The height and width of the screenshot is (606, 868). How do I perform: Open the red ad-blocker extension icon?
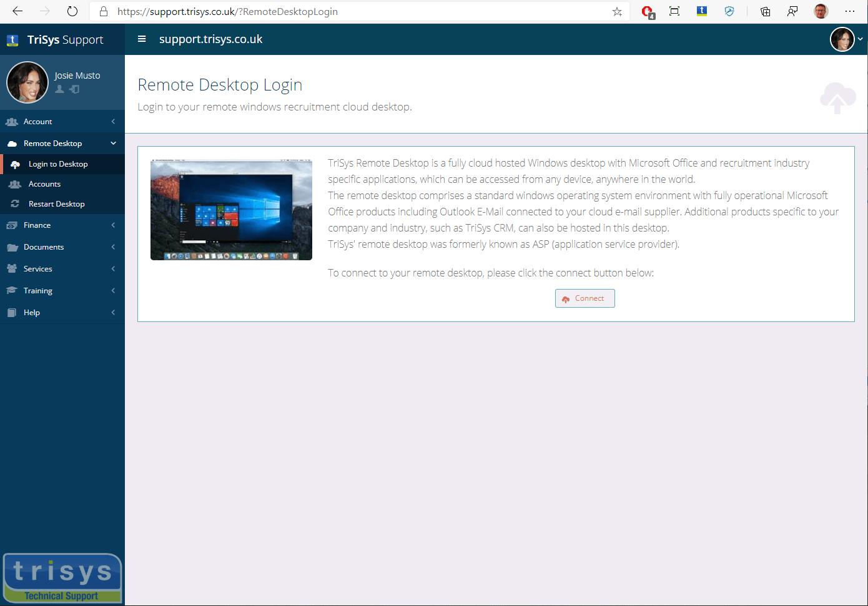click(648, 11)
